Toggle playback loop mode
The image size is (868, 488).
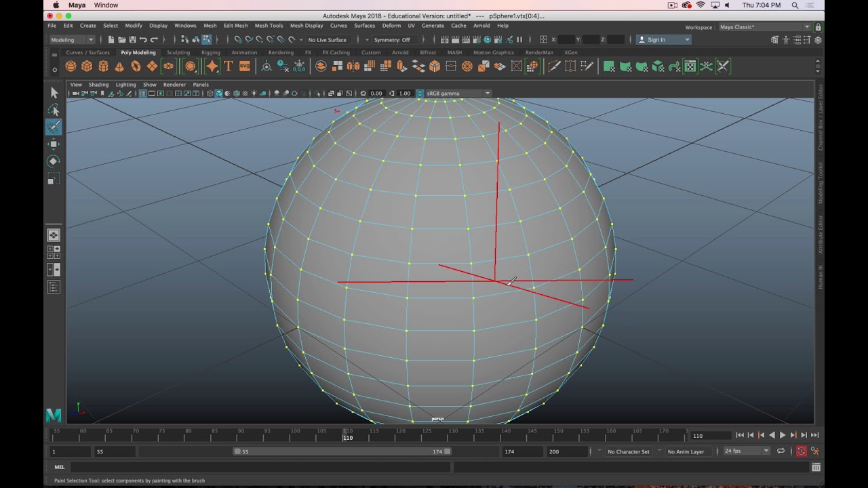(x=781, y=451)
